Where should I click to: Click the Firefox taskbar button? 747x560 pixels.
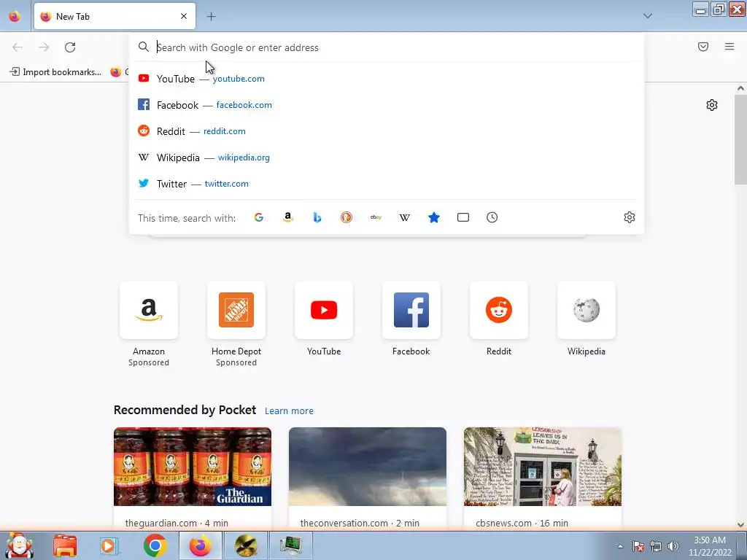point(200,545)
